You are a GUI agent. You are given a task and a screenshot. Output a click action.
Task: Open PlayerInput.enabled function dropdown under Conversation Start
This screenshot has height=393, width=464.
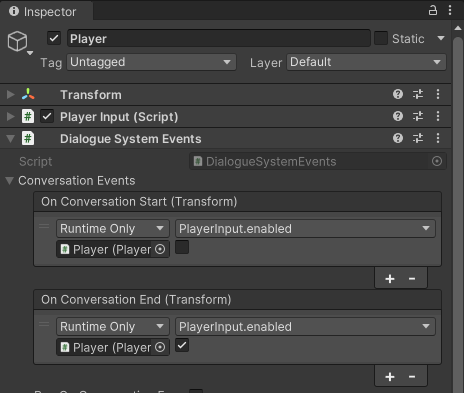305,229
